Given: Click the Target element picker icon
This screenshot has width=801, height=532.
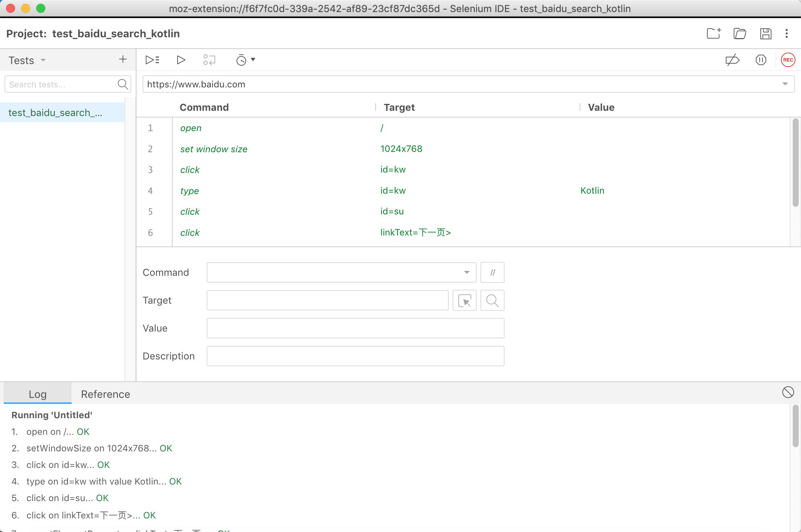Looking at the screenshot, I should [x=465, y=300].
